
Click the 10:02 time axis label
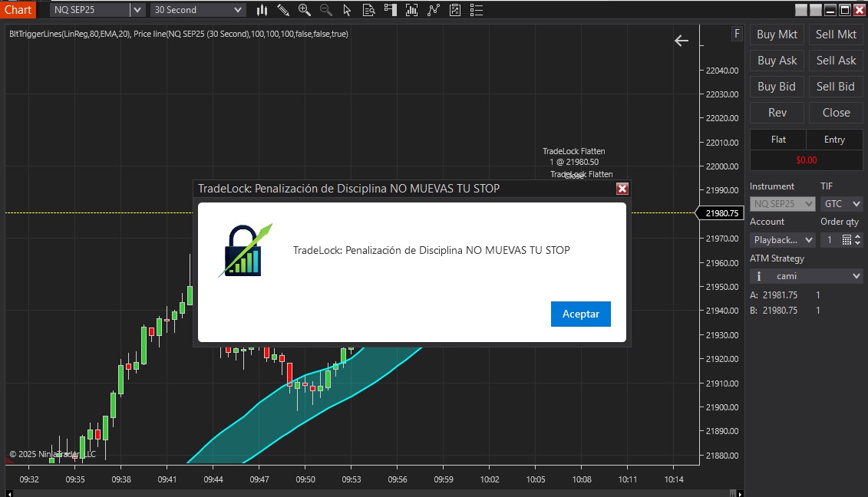coord(490,479)
